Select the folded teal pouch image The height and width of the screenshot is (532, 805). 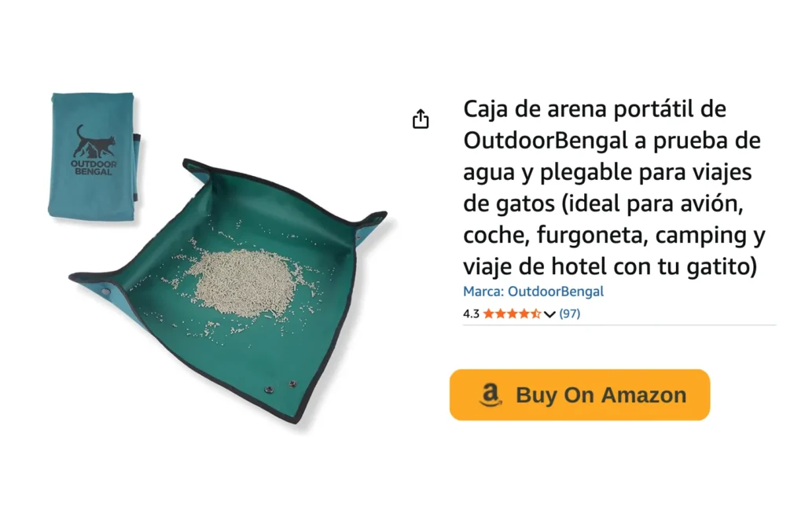(x=94, y=156)
